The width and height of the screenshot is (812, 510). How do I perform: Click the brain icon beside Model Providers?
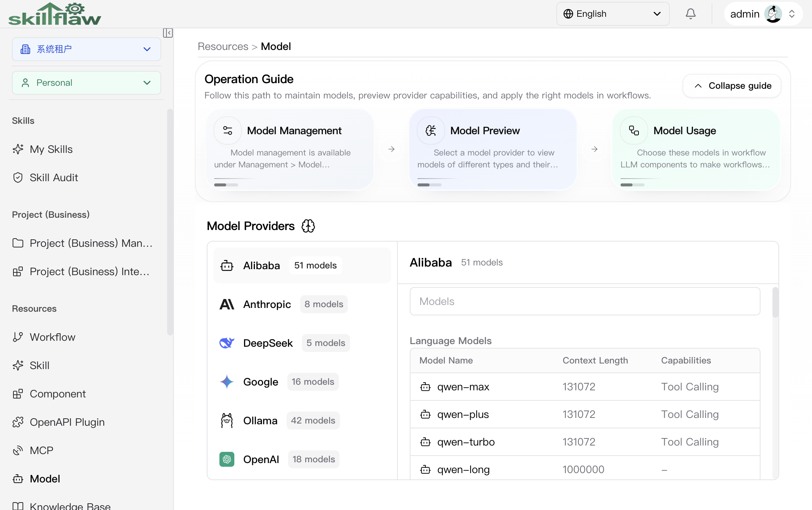(308, 226)
